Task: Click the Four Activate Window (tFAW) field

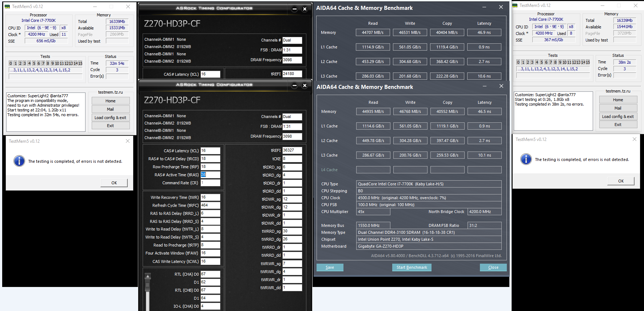Action: click(210, 253)
